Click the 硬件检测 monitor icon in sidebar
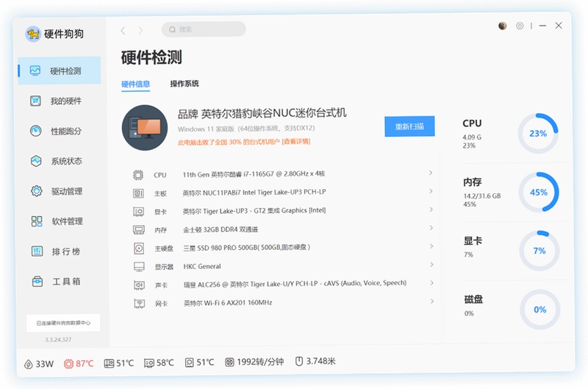 (35, 71)
